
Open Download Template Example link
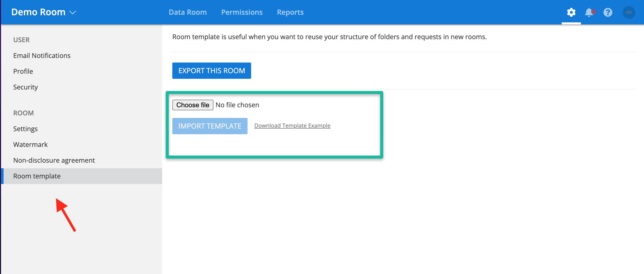tap(292, 125)
